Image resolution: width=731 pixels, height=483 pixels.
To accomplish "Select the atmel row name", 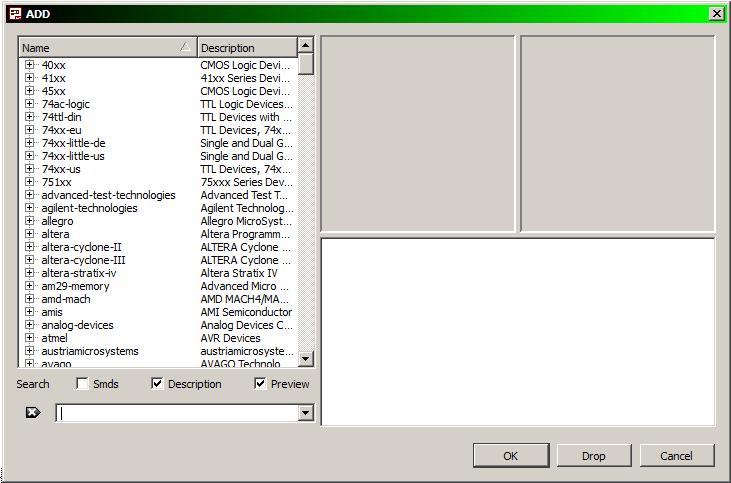I will [x=54, y=338].
